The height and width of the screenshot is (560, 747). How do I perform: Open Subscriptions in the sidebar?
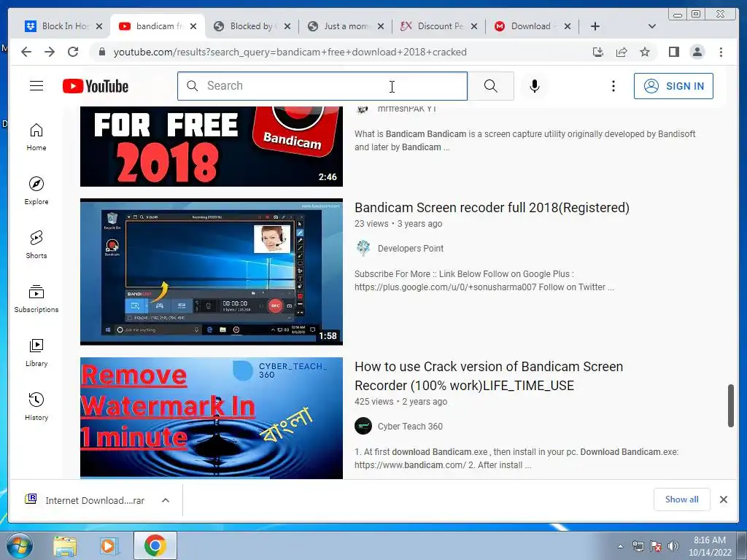pyautogui.click(x=36, y=299)
